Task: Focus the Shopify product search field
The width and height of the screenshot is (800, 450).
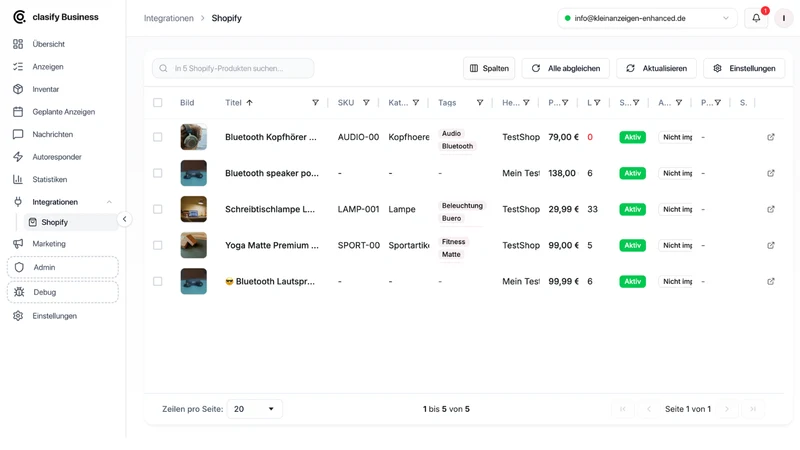Action: [x=233, y=68]
